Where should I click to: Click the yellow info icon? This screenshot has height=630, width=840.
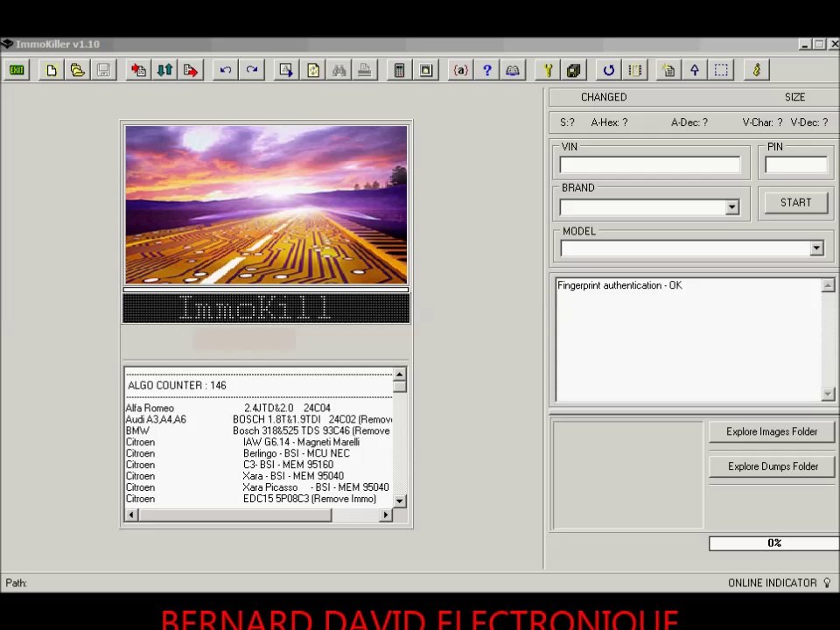click(x=756, y=70)
